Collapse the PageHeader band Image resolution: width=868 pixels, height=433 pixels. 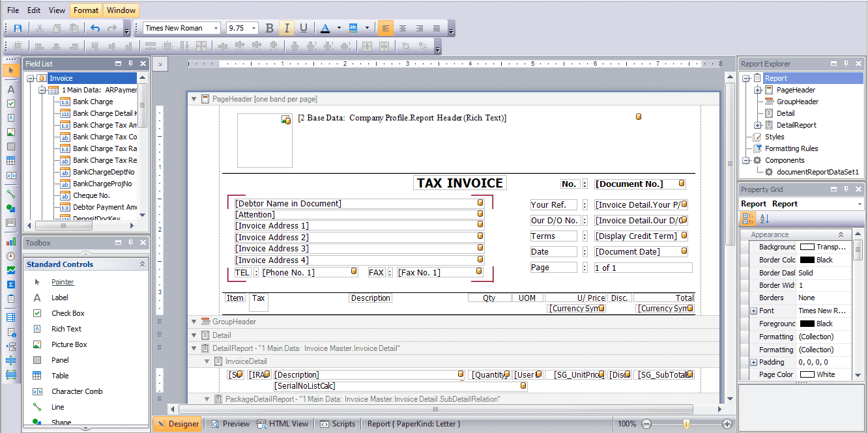tap(194, 99)
